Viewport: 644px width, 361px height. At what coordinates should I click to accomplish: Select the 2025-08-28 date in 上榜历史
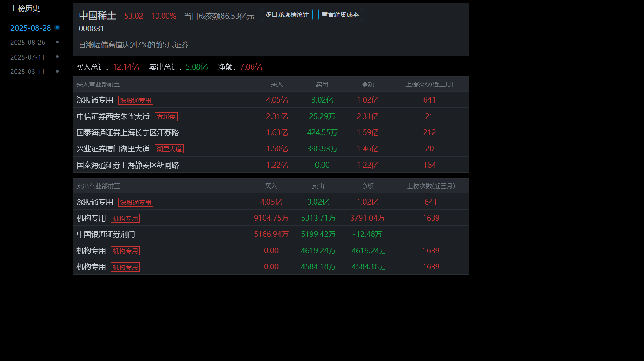coord(30,28)
